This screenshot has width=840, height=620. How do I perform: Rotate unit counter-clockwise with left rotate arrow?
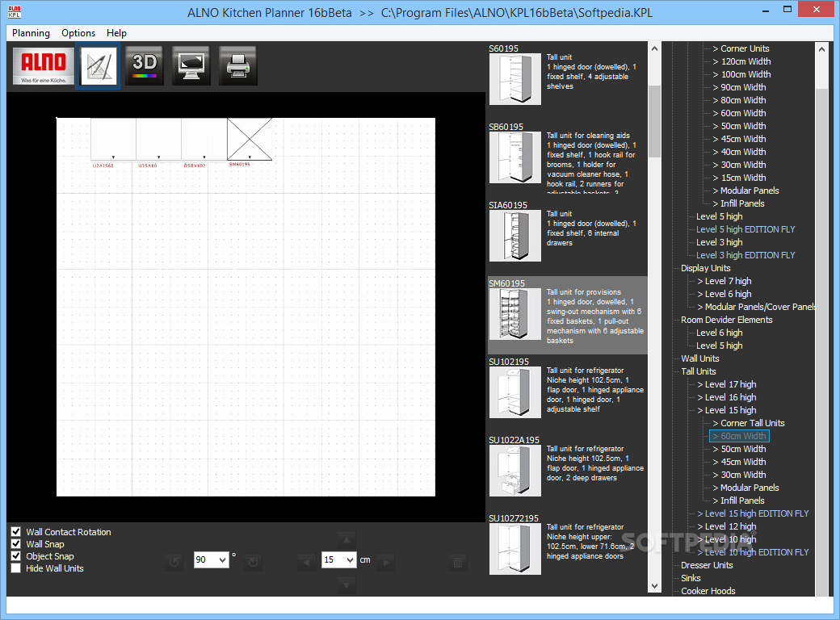tap(174, 562)
